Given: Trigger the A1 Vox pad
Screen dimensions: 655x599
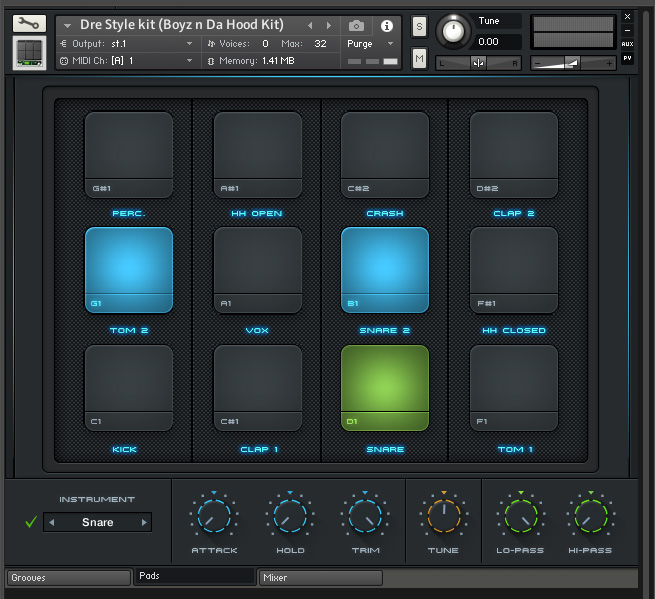Looking at the screenshot, I should [258, 270].
